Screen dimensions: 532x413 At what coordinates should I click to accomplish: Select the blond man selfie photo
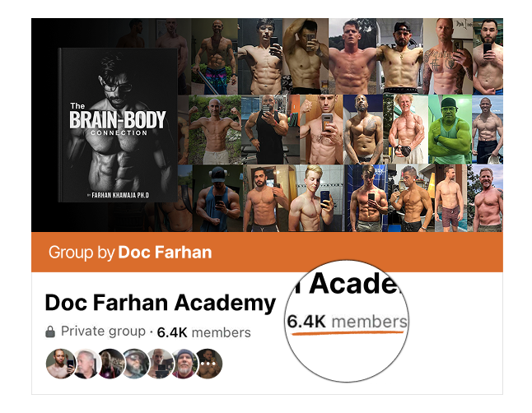point(316,198)
